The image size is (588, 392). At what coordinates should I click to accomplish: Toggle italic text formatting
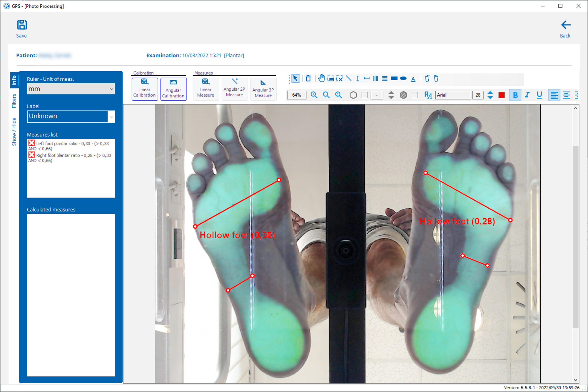[x=527, y=95]
